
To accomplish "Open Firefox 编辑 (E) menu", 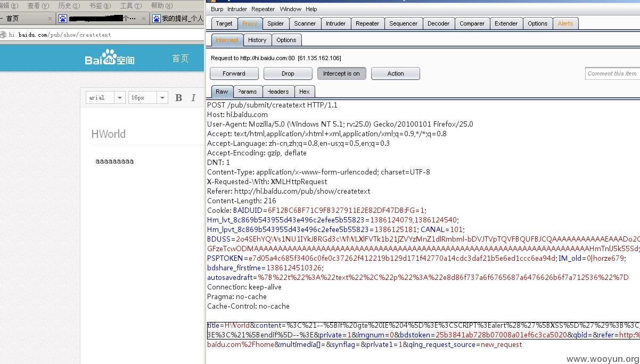I will point(9,5).
